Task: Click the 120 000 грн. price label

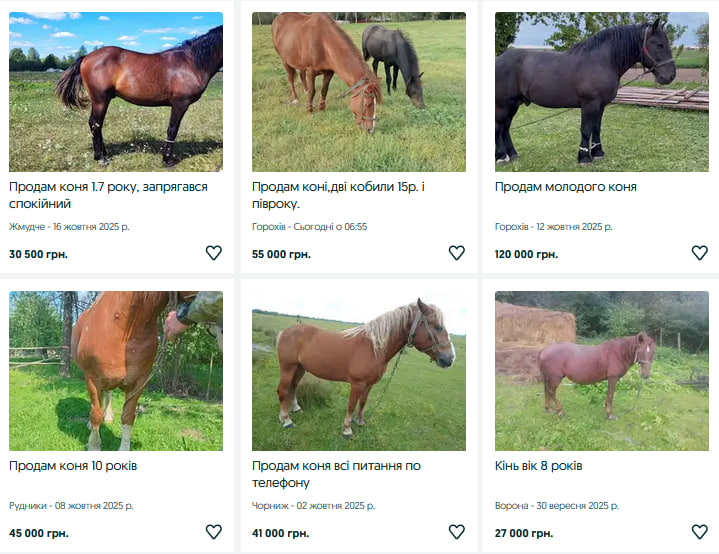Action: [x=526, y=254]
